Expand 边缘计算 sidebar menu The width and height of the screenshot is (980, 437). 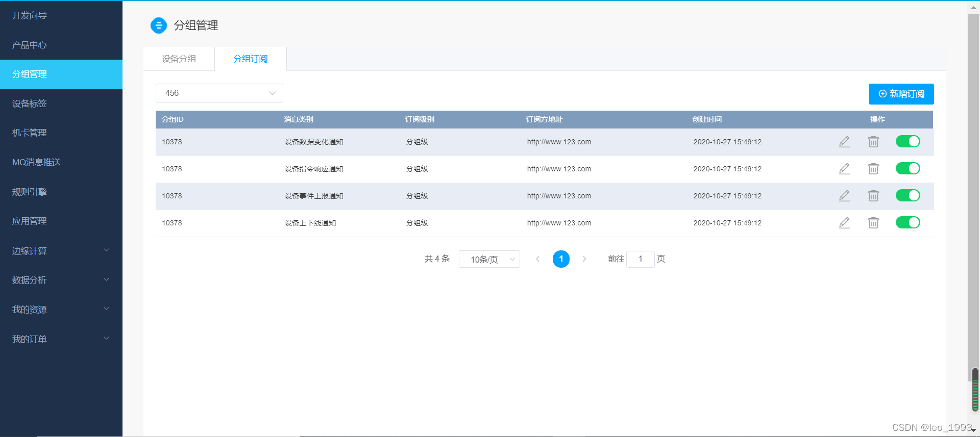(x=61, y=250)
